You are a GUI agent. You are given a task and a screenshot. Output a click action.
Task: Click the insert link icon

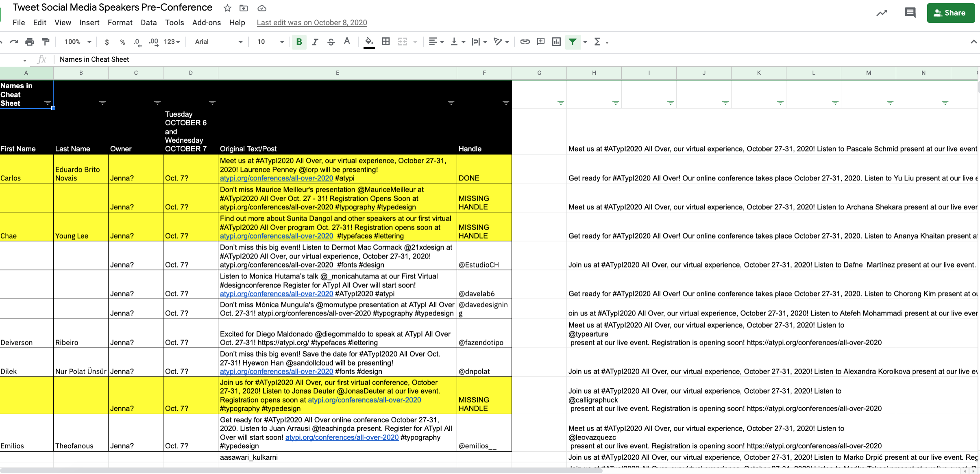pyautogui.click(x=525, y=42)
